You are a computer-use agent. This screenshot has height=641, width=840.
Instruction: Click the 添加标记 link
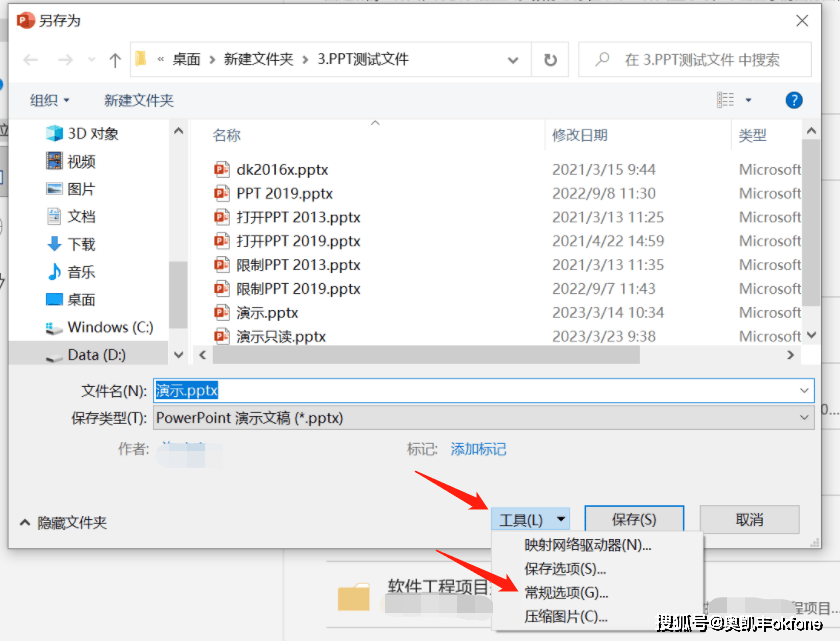pos(478,449)
